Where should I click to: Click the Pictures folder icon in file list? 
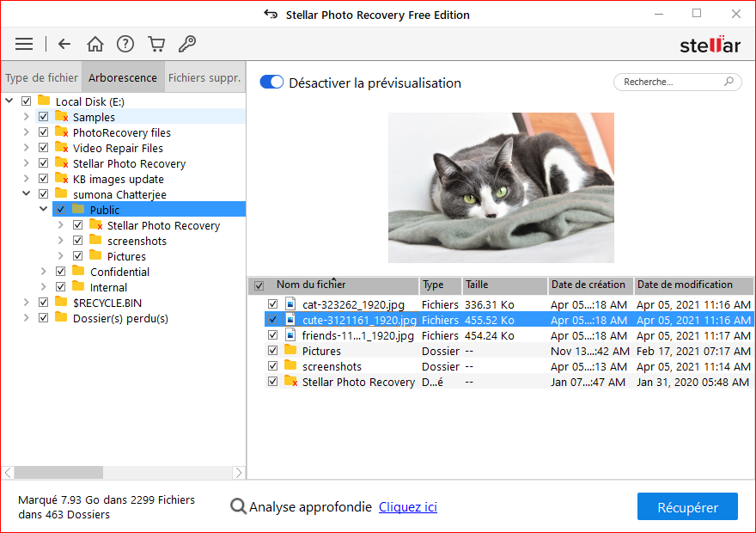click(x=290, y=350)
